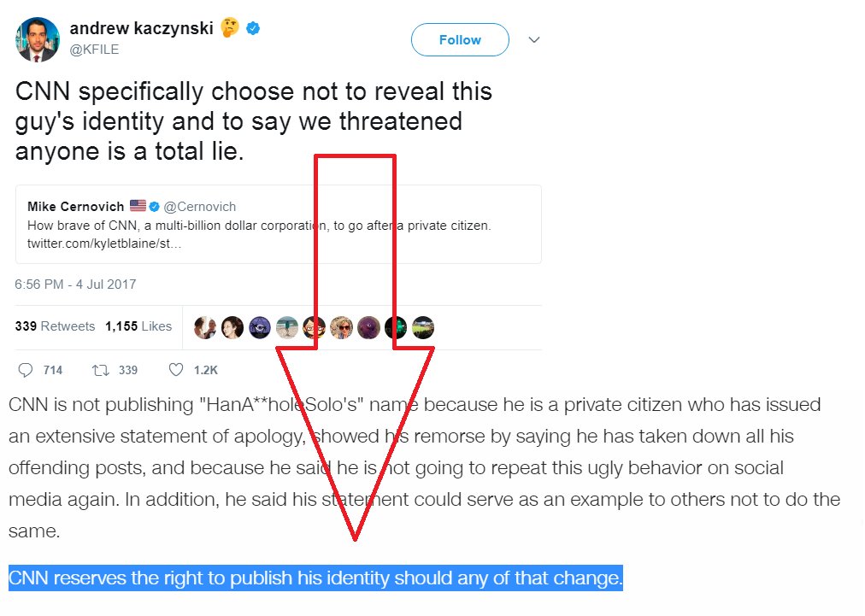
Task: Click the reply speech bubble icon
Action: (x=26, y=370)
